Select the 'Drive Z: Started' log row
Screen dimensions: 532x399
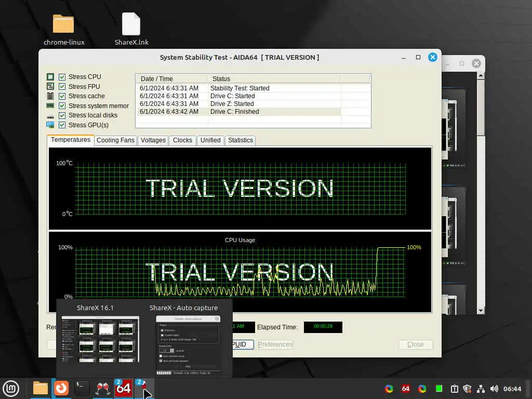[x=253, y=104]
